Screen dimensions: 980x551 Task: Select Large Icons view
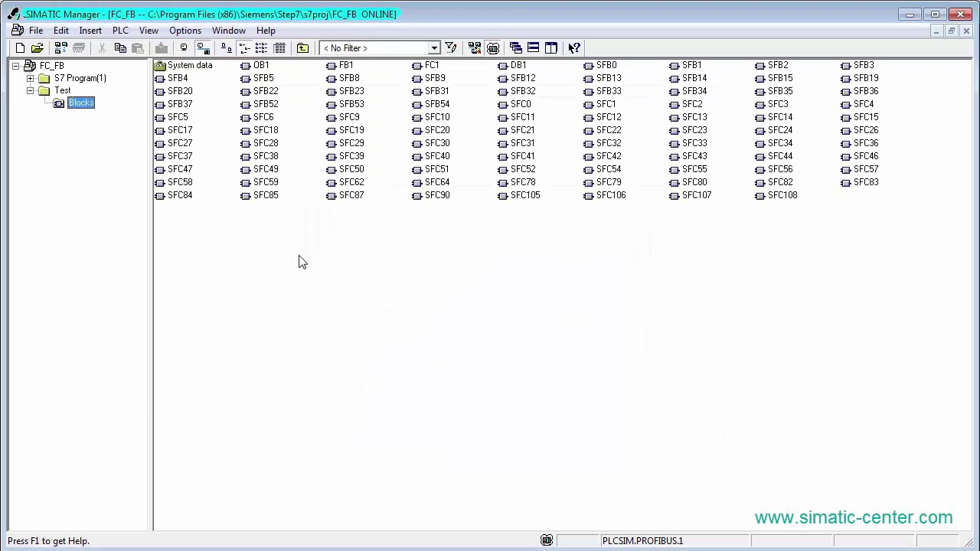(x=227, y=48)
